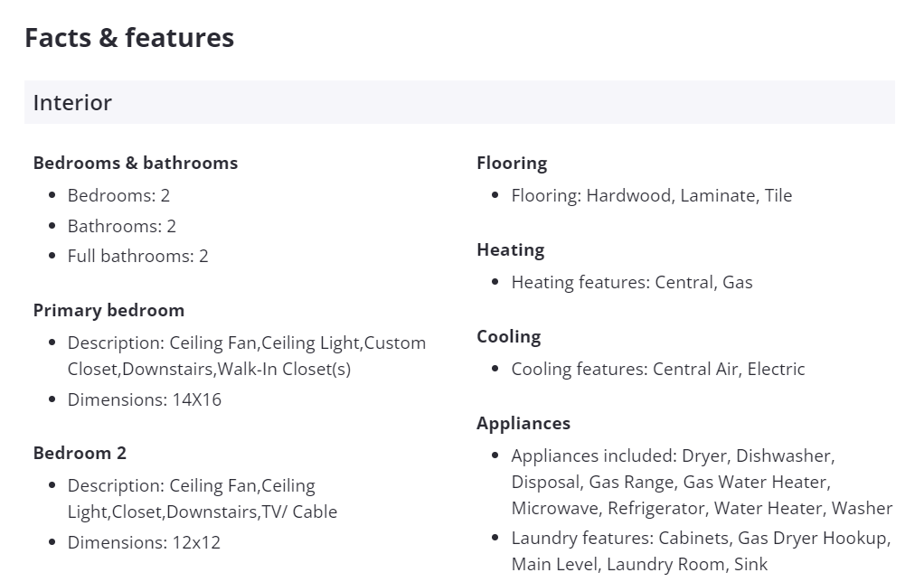Click the Appliances subheading
924x582 pixels.
(523, 424)
